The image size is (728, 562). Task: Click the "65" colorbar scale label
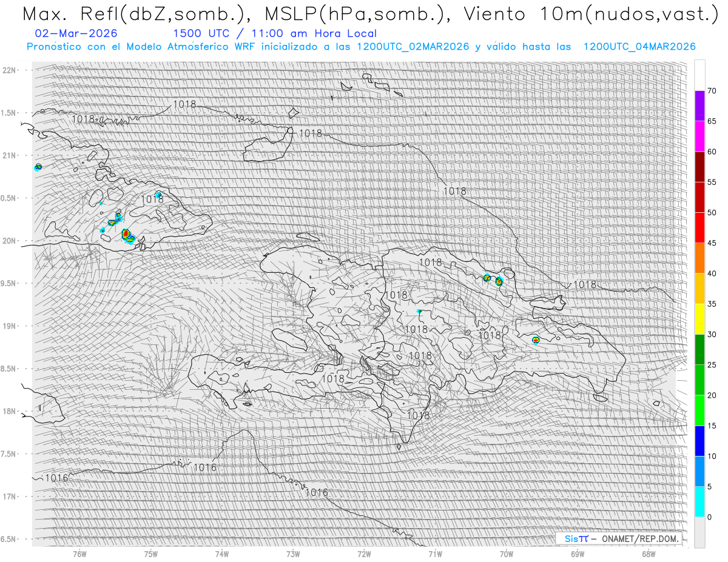click(712, 121)
